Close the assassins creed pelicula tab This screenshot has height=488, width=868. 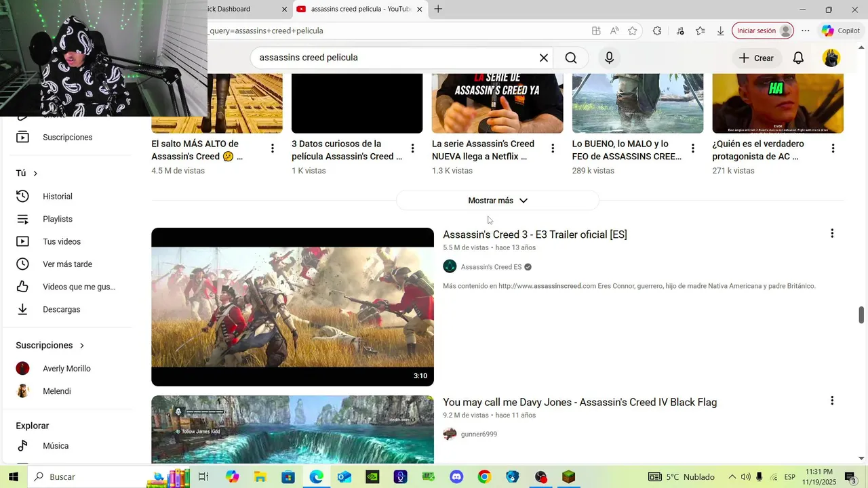[419, 9]
